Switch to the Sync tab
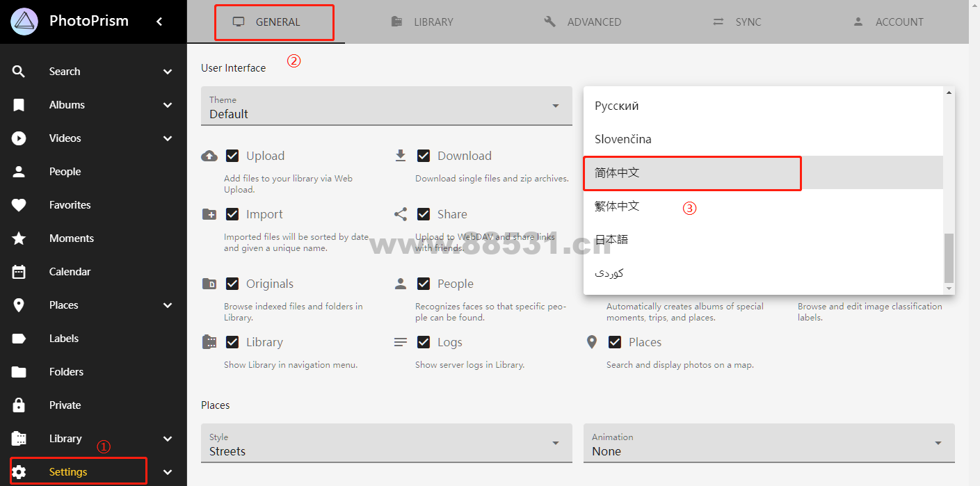 (x=737, y=22)
